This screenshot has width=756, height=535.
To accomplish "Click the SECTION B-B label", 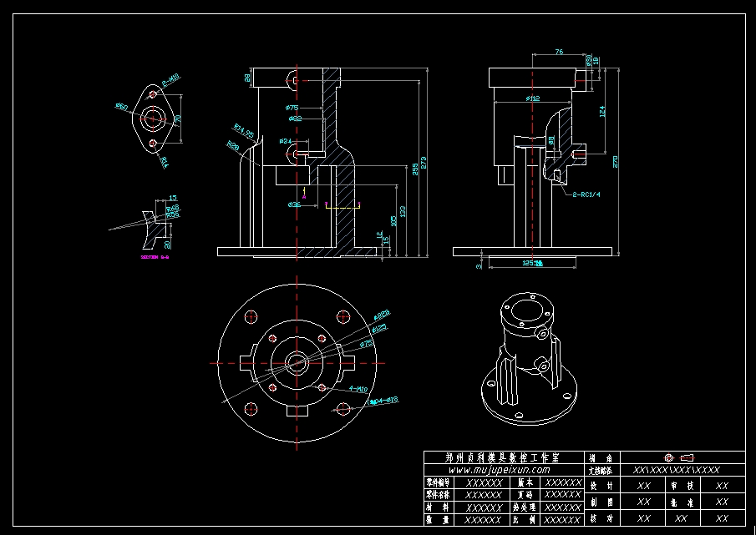I will pyautogui.click(x=156, y=258).
